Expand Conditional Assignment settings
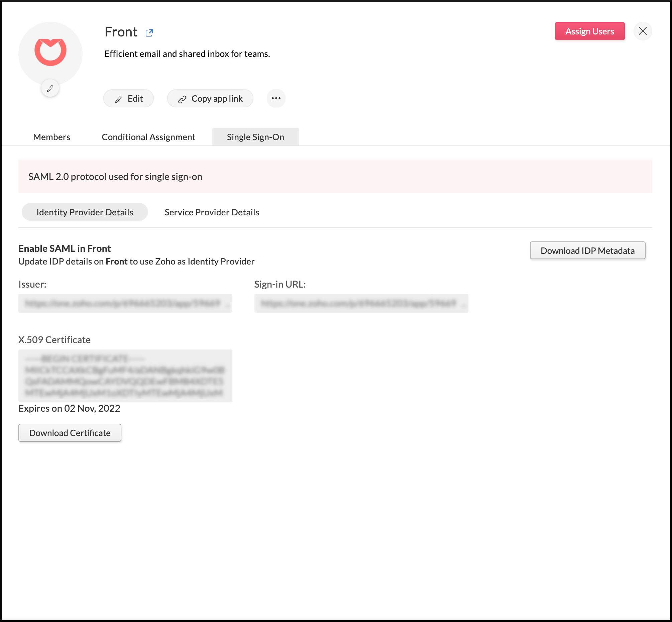The image size is (672, 622). [148, 136]
